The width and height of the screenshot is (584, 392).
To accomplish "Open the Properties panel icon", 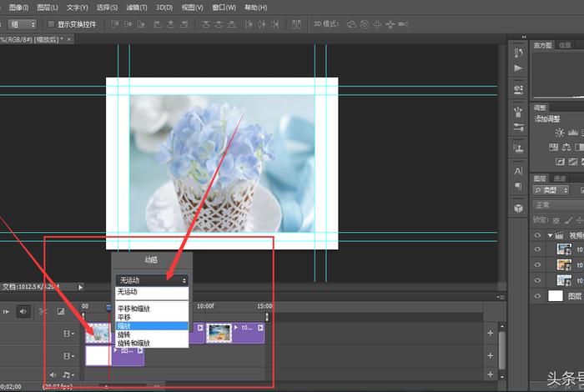I will [518, 89].
